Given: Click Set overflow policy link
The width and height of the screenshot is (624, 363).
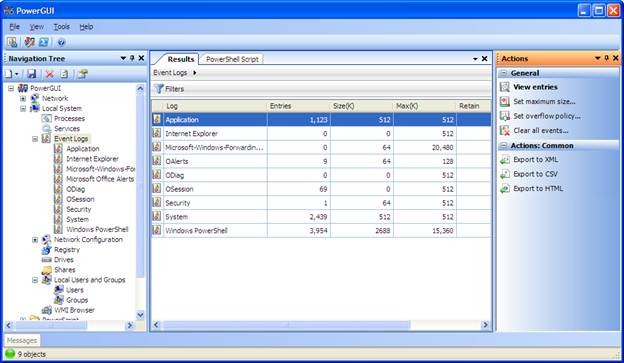Looking at the screenshot, I should (547, 116).
